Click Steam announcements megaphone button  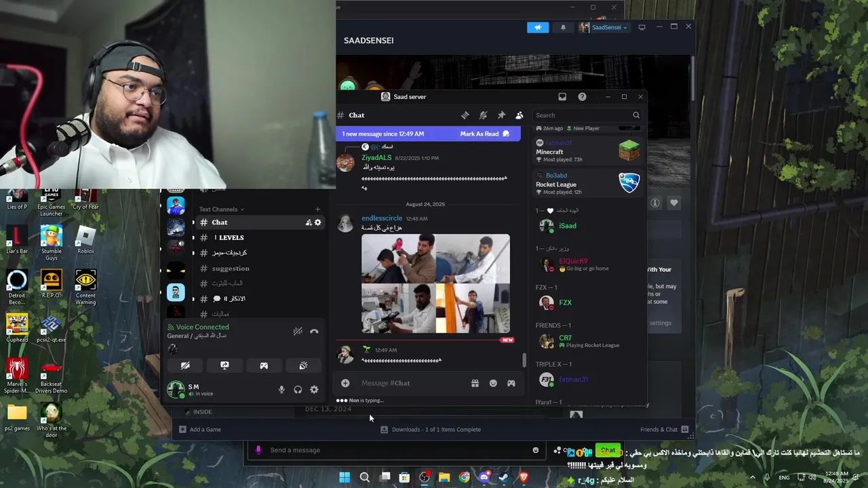pyautogui.click(x=538, y=27)
